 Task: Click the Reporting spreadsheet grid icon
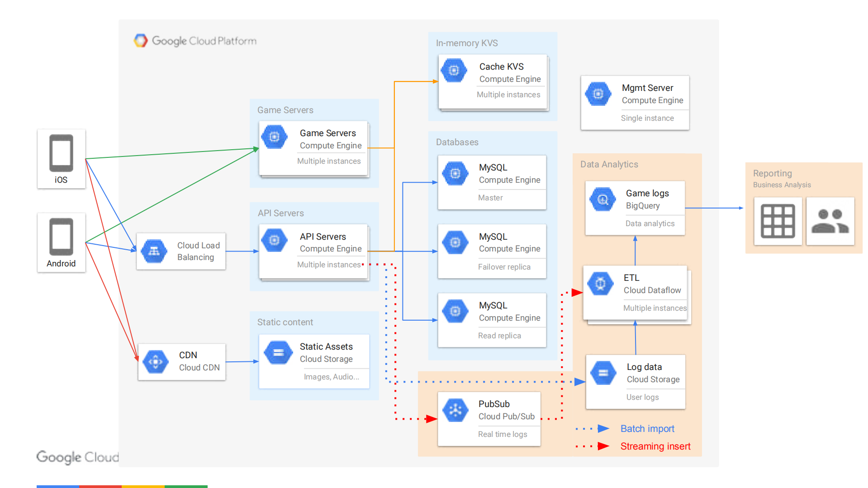click(x=778, y=221)
